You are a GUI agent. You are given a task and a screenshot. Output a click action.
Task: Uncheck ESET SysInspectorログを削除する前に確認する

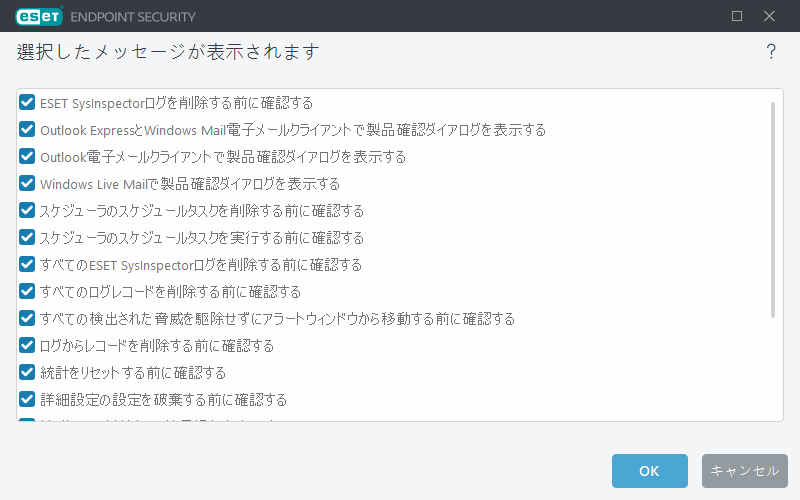click(x=27, y=102)
